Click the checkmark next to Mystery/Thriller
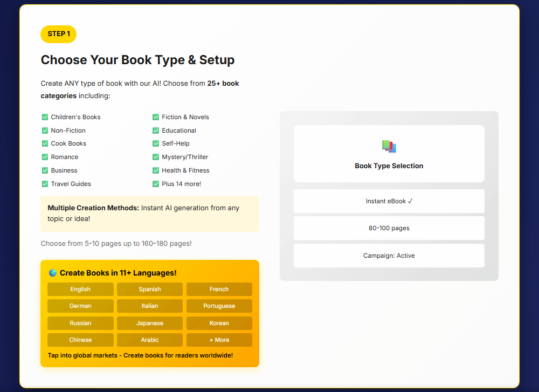 (x=156, y=157)
